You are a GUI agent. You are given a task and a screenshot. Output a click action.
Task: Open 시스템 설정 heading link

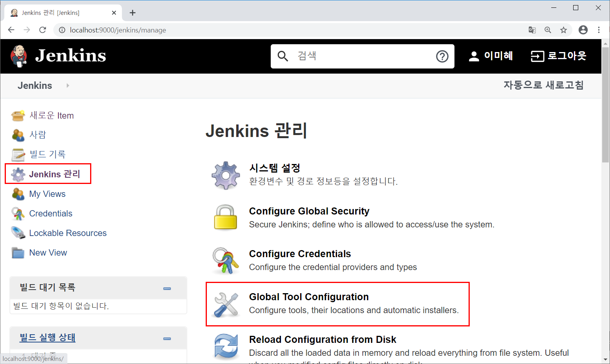(x=275, y=168)
